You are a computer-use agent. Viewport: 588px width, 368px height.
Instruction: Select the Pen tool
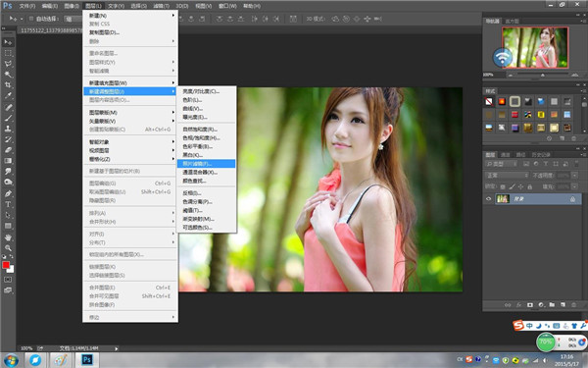[8, 193]
